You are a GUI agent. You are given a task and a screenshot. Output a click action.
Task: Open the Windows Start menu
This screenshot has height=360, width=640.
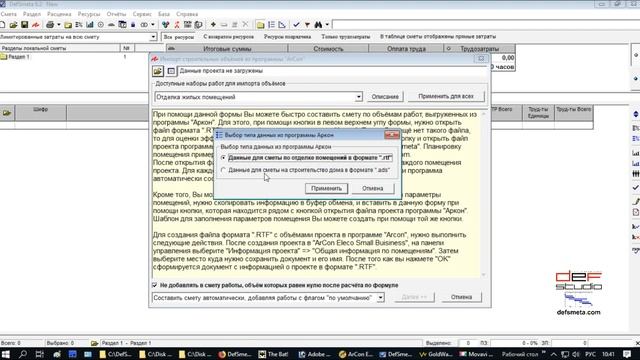[6, 354]
